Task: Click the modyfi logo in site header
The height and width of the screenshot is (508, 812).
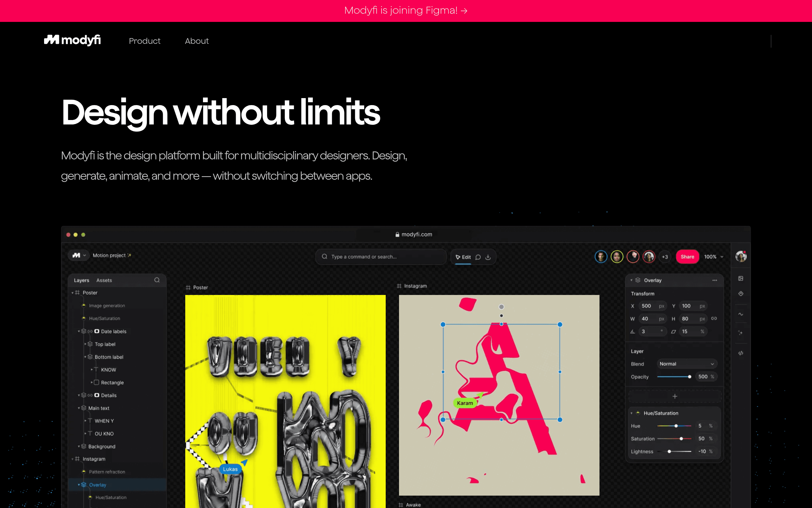Action: (72, 40)
